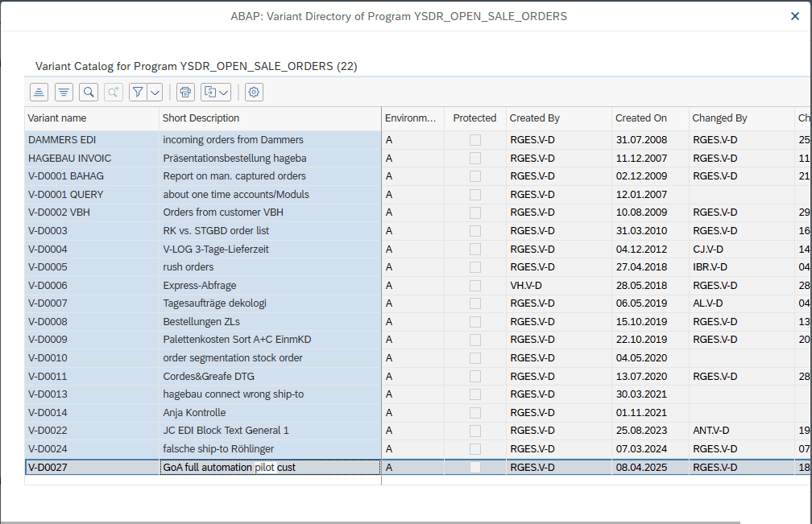Click the Created On column header
The height and width of the screenshot is (524, 812).
coord(650,118)
